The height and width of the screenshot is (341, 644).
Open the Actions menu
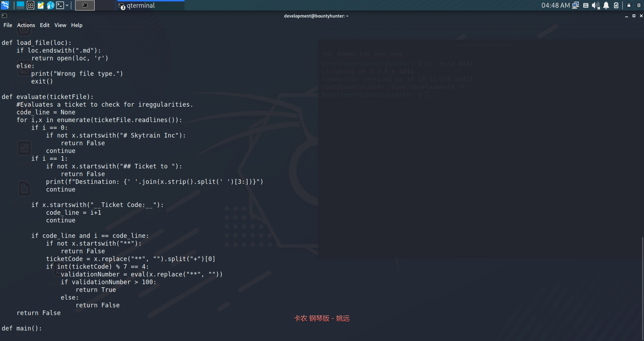[26, 25]
